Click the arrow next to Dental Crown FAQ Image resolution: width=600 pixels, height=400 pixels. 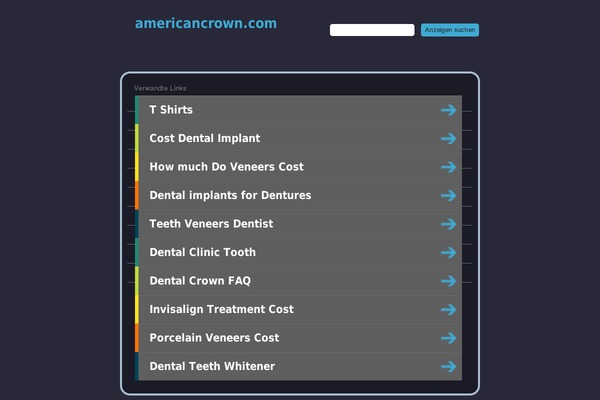pos(448,281)
